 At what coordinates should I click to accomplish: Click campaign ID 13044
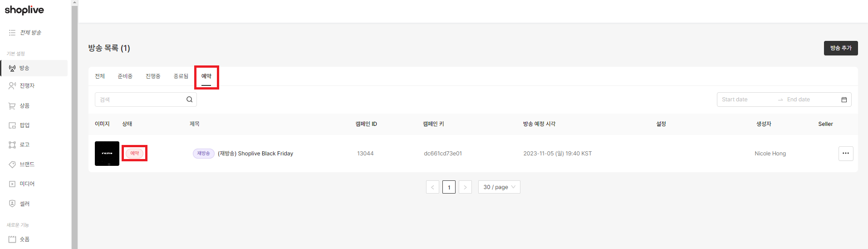(x=365, y=154)
